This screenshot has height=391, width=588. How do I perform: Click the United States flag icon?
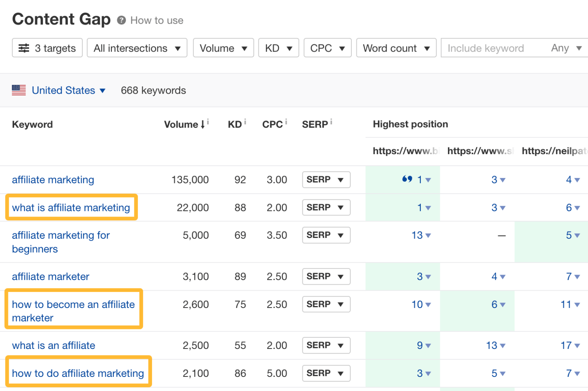tap(18, 90)
